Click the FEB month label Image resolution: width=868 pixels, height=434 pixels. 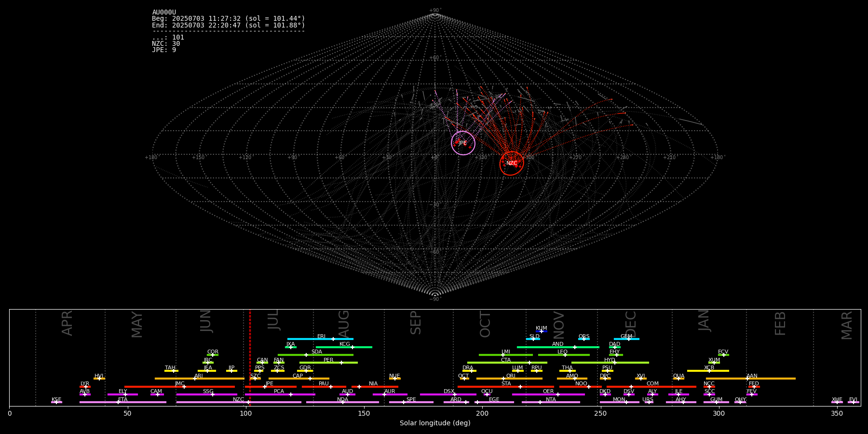click(780, 323)
